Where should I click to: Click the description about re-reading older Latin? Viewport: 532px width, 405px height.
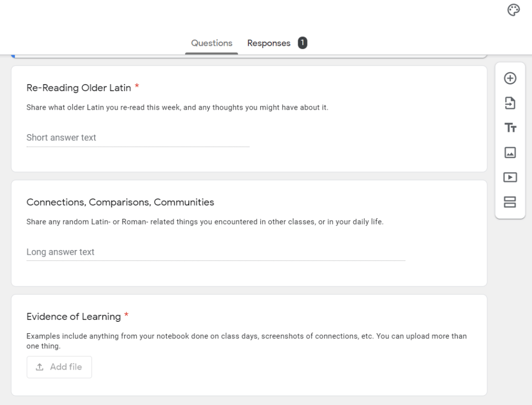[x=177, y=108]
